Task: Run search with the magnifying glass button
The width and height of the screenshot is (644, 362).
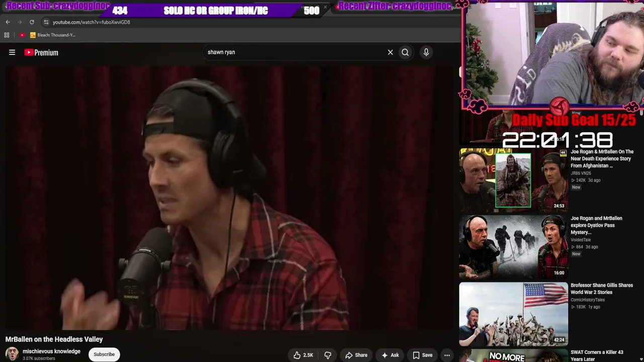Action: point(405,52)
